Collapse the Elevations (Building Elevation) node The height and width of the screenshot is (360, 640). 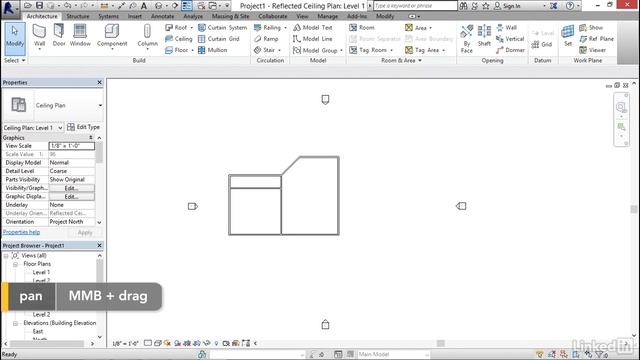[x=15, y=323]
